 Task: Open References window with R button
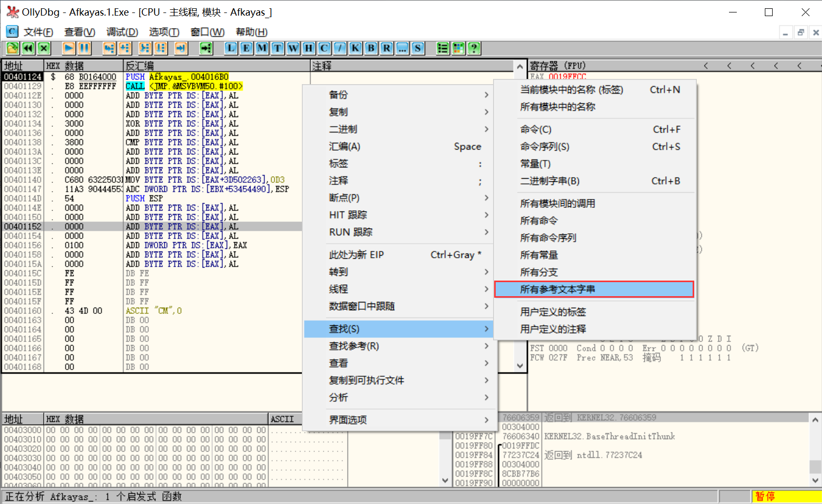click(x=387, y=48)
